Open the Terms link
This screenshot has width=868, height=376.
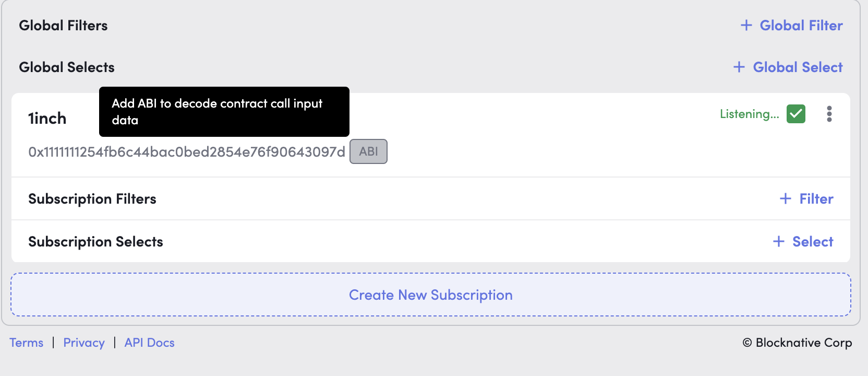click(27, 343)
